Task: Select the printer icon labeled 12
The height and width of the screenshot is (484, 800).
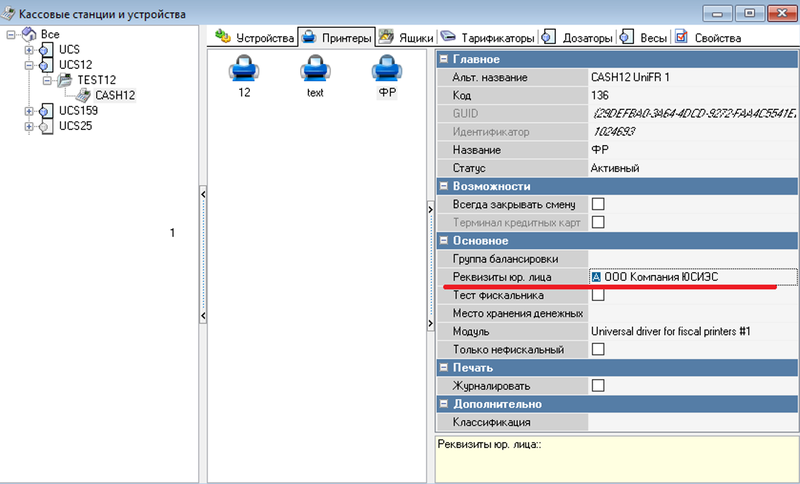Action: pos(244,68)
